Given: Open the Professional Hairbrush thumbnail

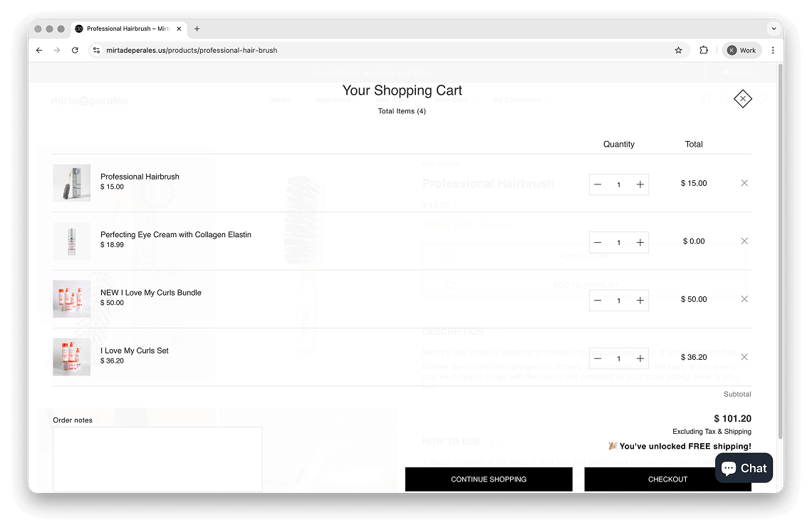Looking at the screenshot, I should pyautogui.click(x=71, y=183).
